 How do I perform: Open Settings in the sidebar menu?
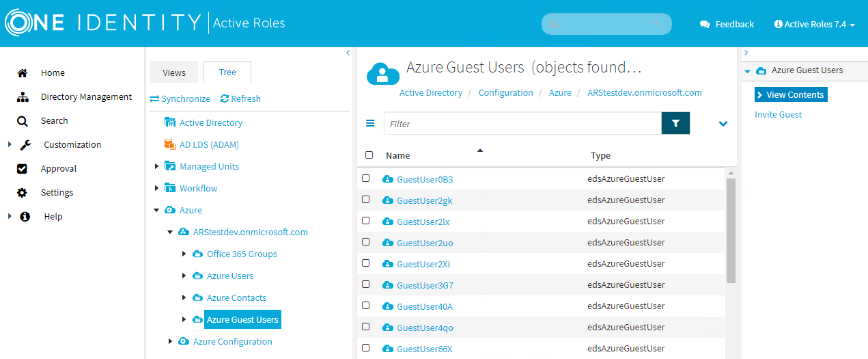[57, 192]
